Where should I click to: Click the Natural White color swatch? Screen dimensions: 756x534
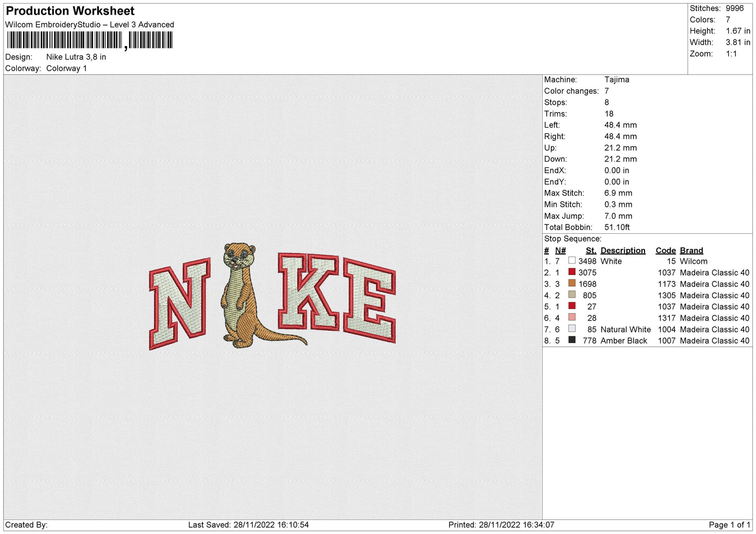click(572, 329)
